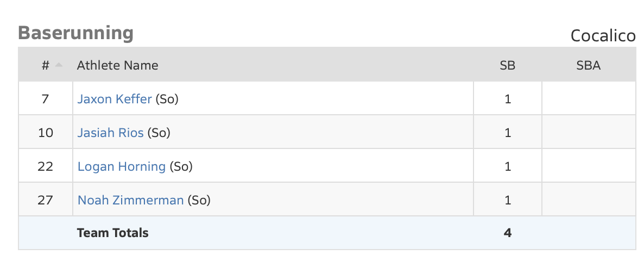Open the Jasiah Rios player link

pyautogui.click(x=110, y=133)
